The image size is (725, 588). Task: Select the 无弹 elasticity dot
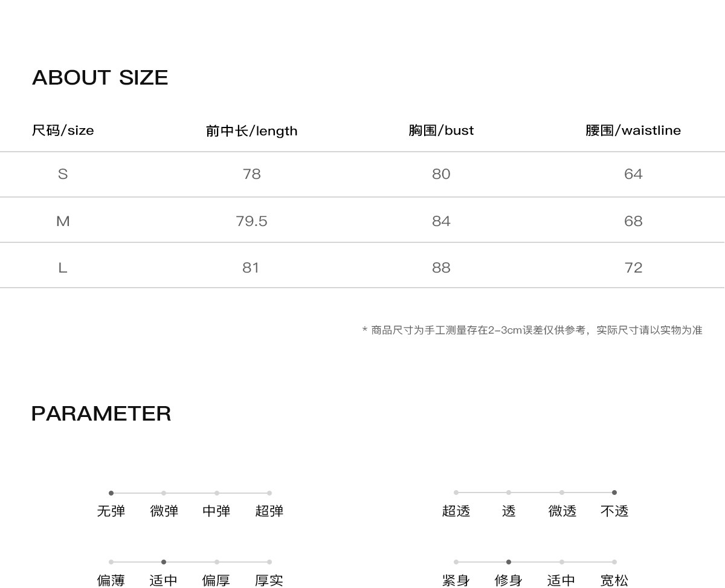click(x=111, y=493)
